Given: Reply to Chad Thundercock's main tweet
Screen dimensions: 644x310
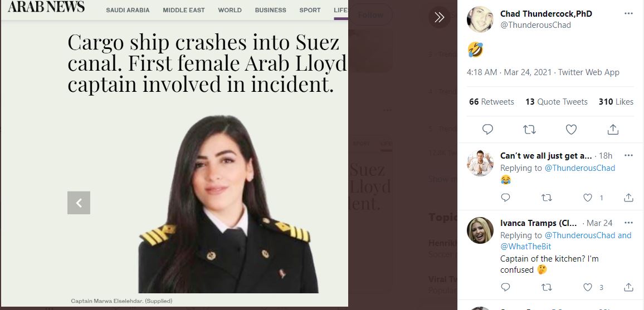Looking at the screenshot, I should click(487, 130).
